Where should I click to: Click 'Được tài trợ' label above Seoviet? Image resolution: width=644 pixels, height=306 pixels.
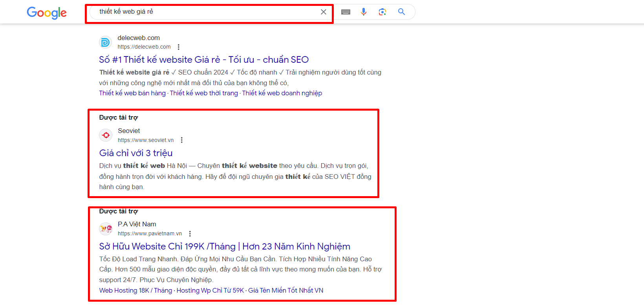point(119,117)
